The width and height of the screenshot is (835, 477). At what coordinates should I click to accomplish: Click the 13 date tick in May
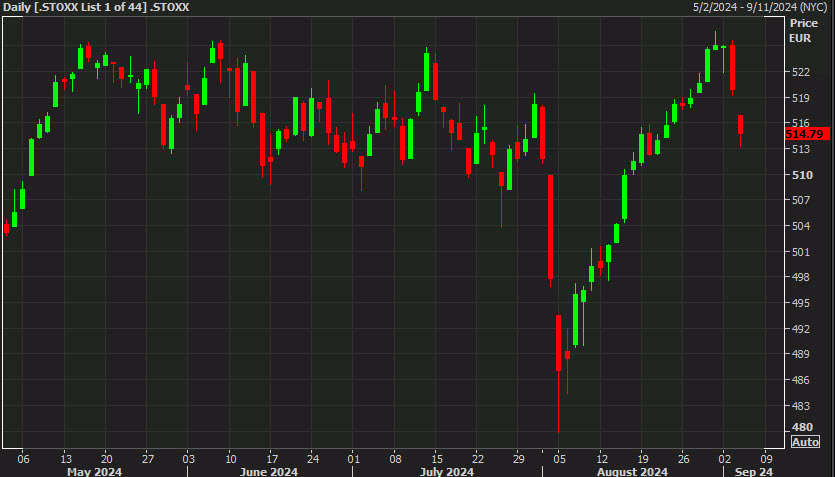64,459
